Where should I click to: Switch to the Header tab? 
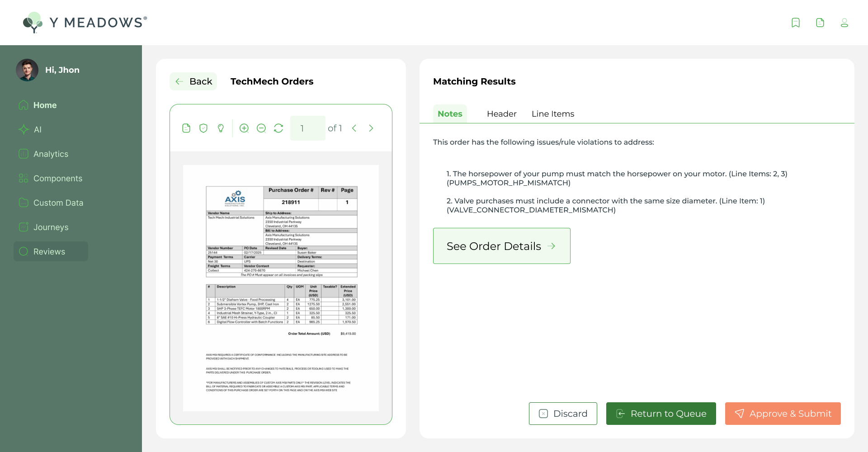tap(501, 114)
